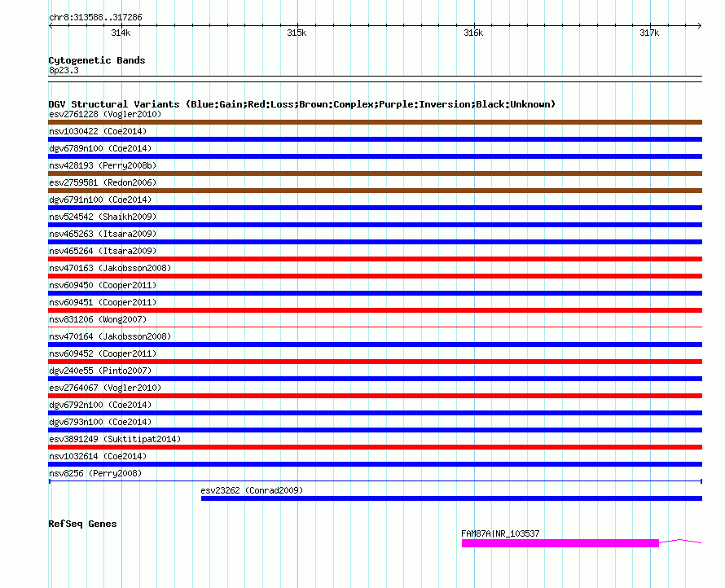The width and height of the screenshot is (725, 588).
Task: Click the thin blue nsv8256 variant line
Action: pos(375,481)
